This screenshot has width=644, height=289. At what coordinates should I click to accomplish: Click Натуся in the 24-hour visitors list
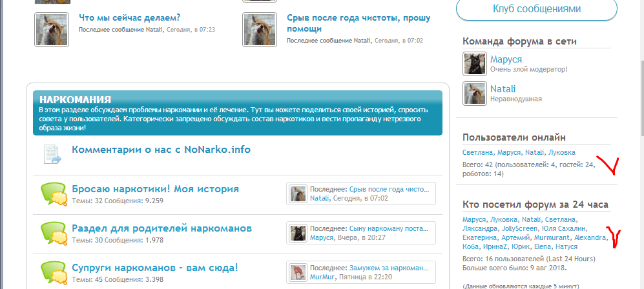click(566, 247)
